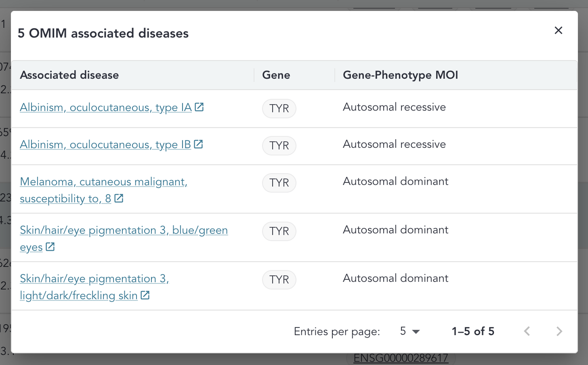Click external link icon beside Melanoma susceptibility 8
This screenshot has height=365, width=588.
(119, 198)
